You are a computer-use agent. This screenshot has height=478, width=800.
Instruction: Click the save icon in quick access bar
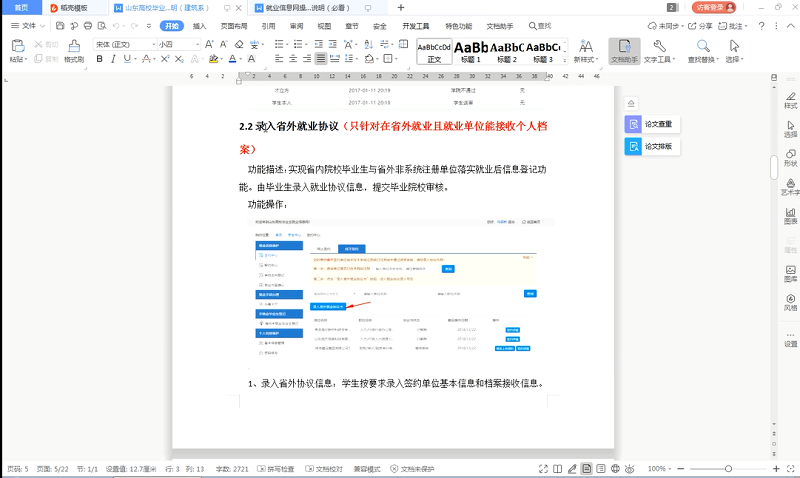click(x=60, y=25)
